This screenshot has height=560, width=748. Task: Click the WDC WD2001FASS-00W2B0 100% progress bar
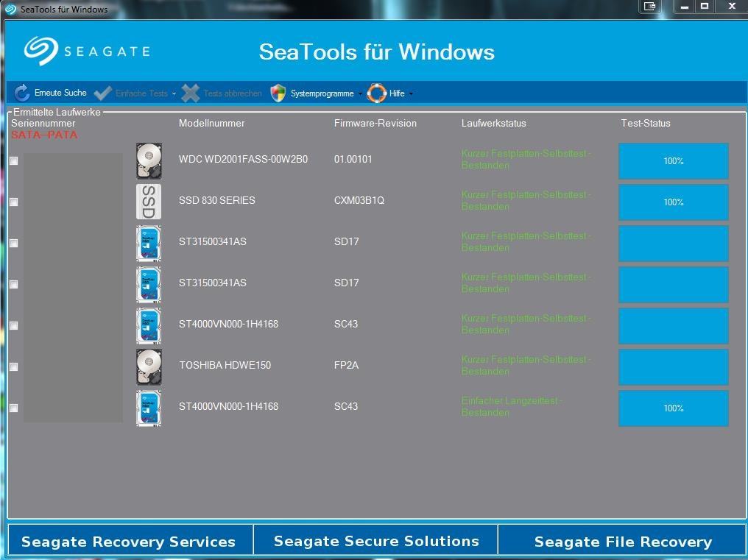pyautogui.click(x=673, y=161)
